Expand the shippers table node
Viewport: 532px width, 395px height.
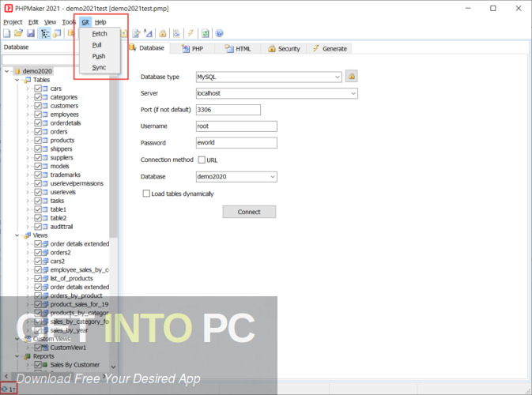pos(28,149)
